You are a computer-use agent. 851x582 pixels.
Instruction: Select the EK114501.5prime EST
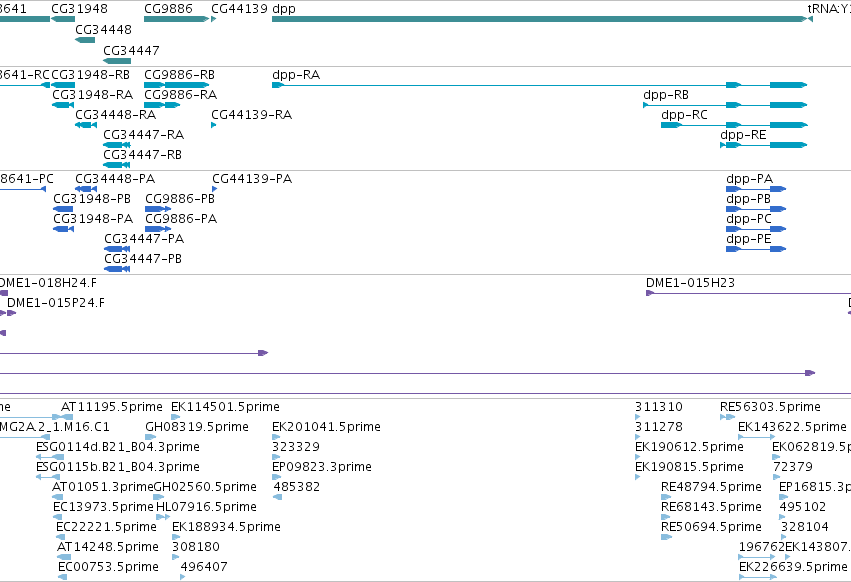(x=175, y=417)
